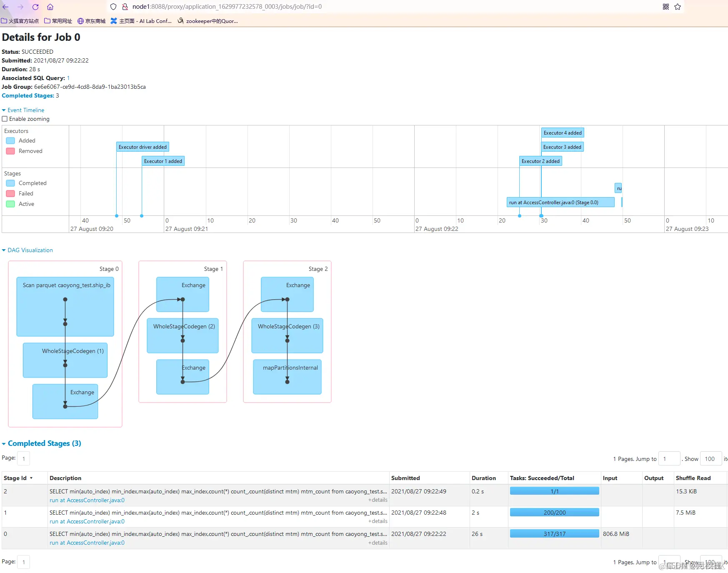The width and height of the screenshot is (728, 573).
Task: Enable zooming checkbox in Event Timeline
Action: (x=5, y=119)
